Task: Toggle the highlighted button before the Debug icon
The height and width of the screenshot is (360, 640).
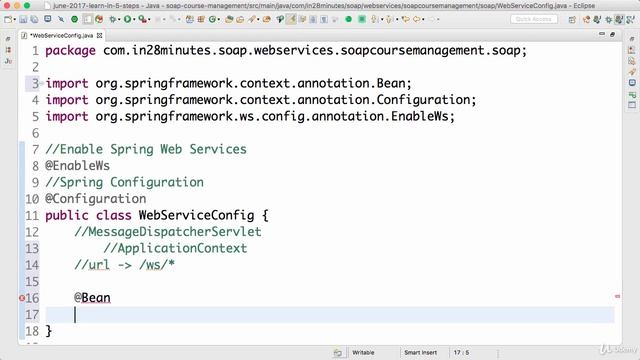Action: click(x=88, y=19)
